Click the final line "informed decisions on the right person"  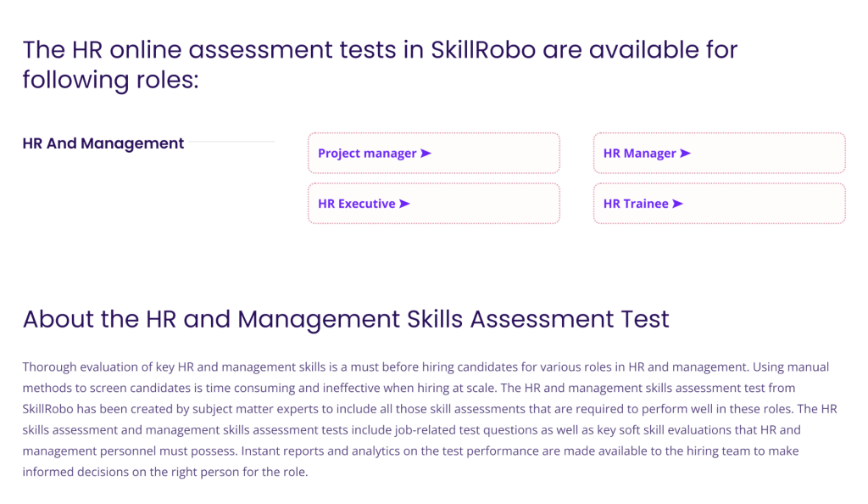coord(164,472)
